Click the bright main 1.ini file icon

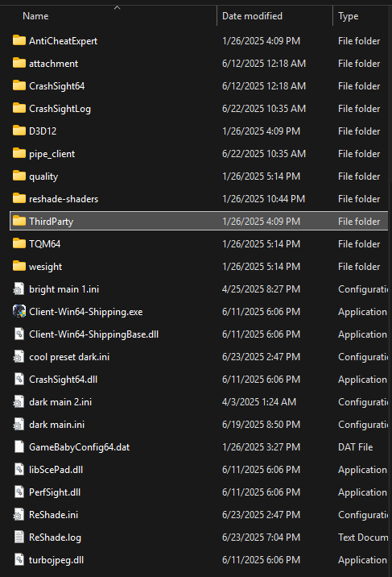pyautogui.click(x=19, y=288)
